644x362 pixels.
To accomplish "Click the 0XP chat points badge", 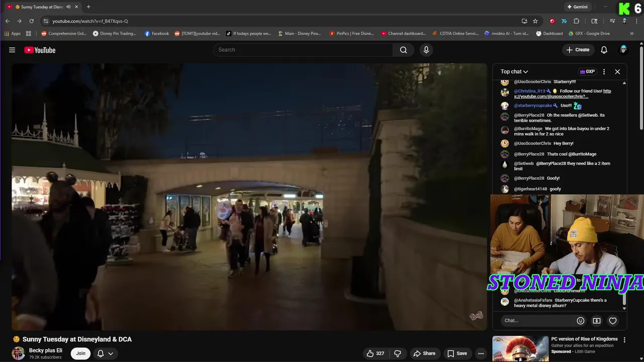I will (x=588, y=71).
